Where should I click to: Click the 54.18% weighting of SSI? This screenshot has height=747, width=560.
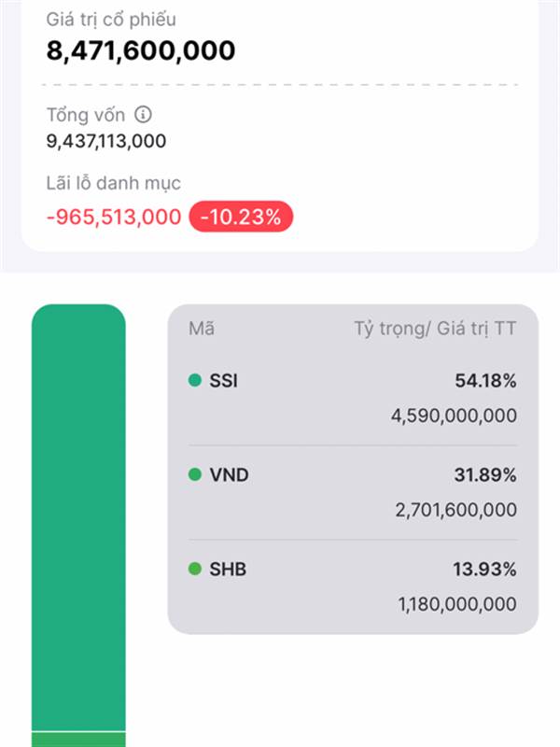coord(485,381)
